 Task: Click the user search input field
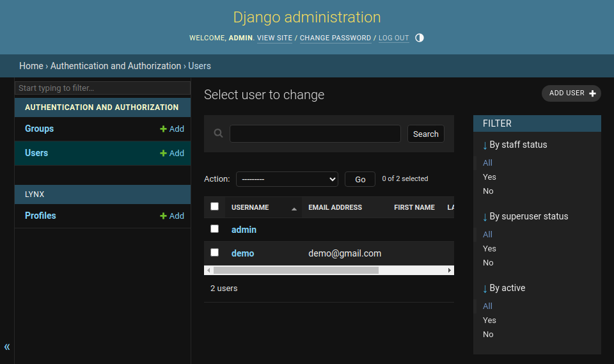click(x=315, y=134)
